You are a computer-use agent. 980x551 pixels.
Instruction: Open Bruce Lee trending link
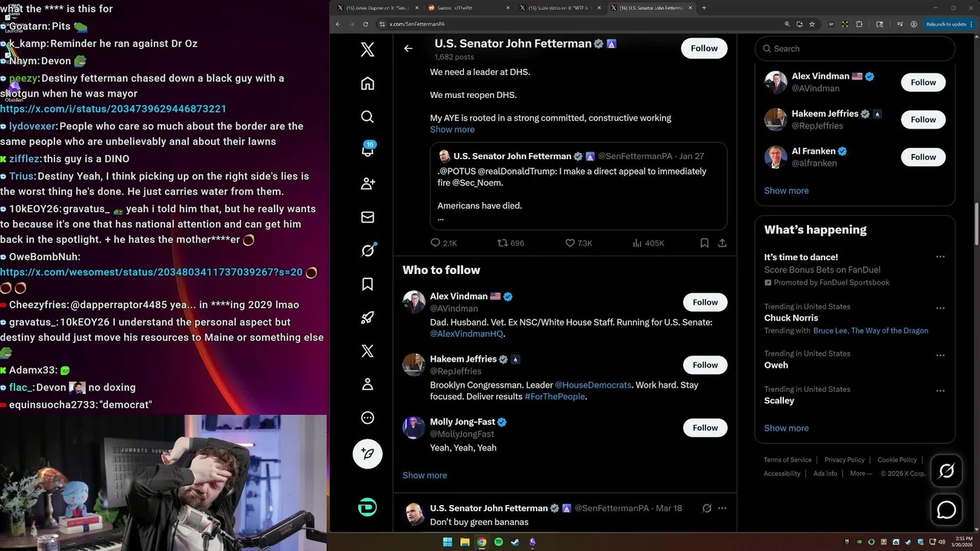830,331
